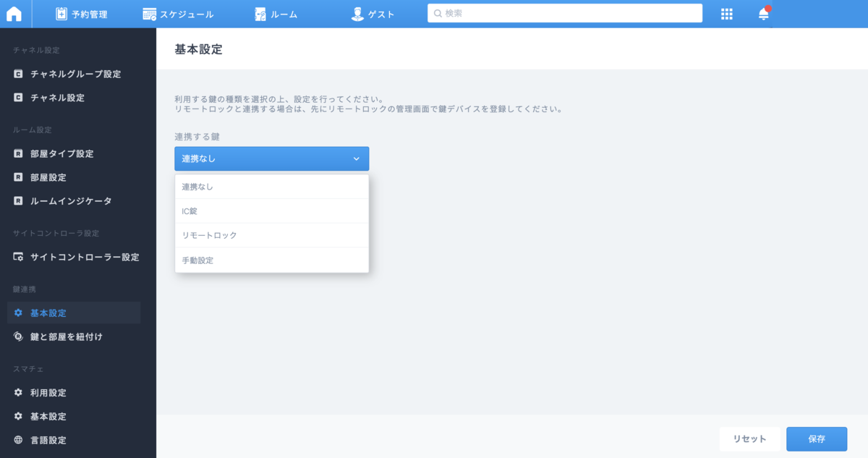Choose 連携なし from the dropdown list

click(x=272, y=187)
